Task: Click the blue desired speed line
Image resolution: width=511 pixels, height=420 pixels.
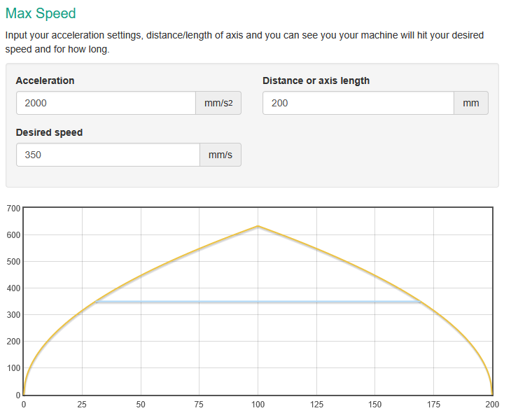Action: [258, 302]
